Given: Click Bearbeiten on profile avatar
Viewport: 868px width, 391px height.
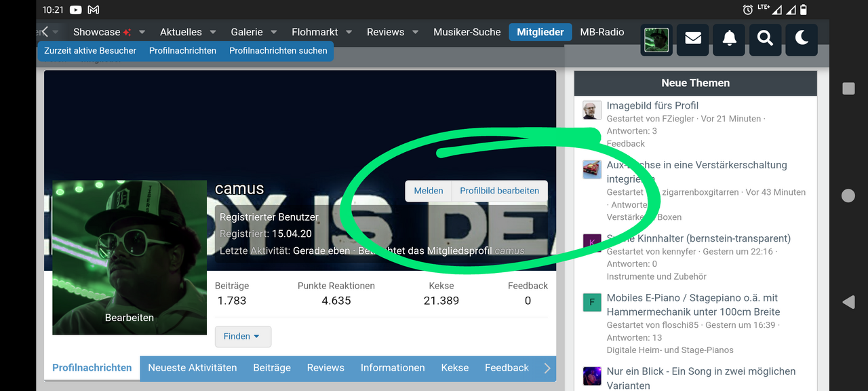Looking at the screenshot, I should tap(130, 318).
